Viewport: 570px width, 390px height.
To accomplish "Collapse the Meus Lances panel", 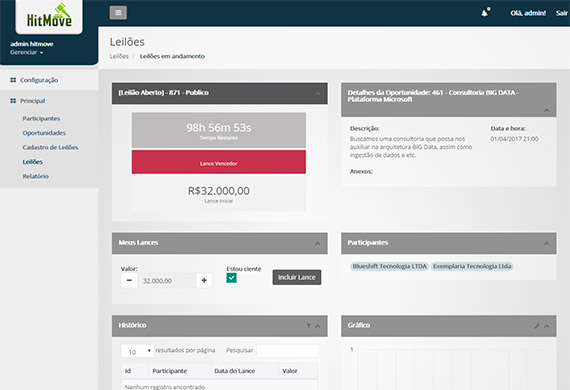I will (x=317, y=244).
